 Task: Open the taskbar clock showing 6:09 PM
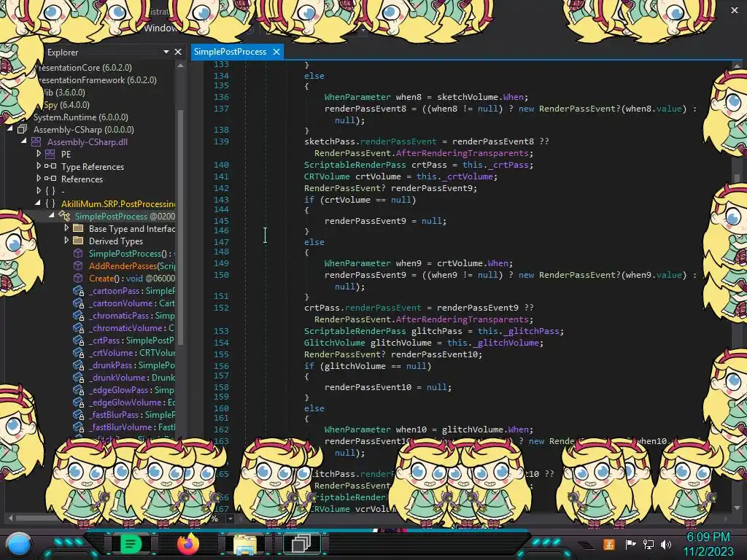point(708,544)
